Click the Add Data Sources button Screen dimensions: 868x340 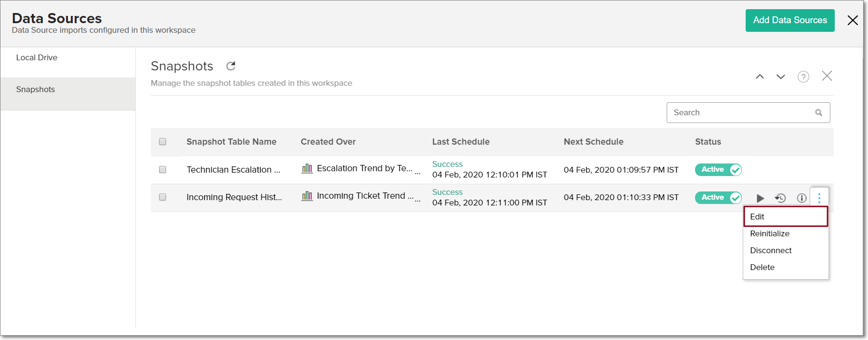(790, 20)
